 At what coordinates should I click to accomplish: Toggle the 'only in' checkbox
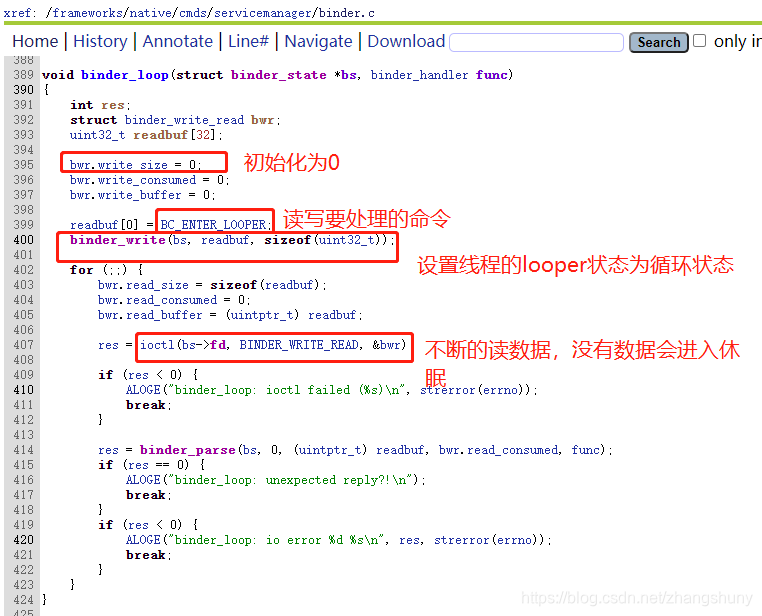699,40
